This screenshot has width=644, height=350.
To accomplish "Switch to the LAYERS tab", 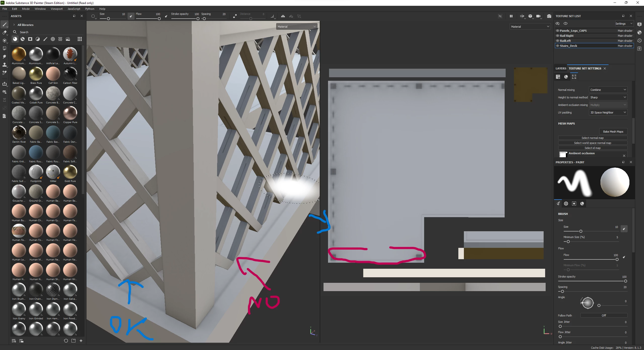I will pos(561,68).
